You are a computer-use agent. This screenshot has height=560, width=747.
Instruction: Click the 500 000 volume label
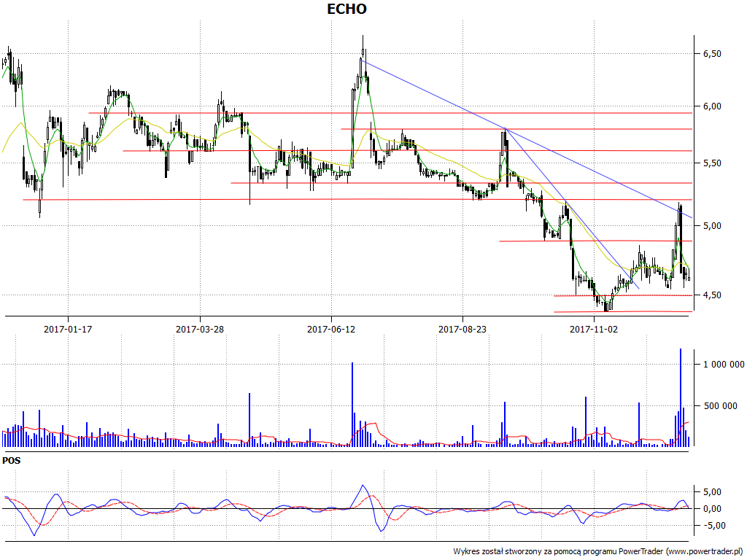tap(721, 405)
